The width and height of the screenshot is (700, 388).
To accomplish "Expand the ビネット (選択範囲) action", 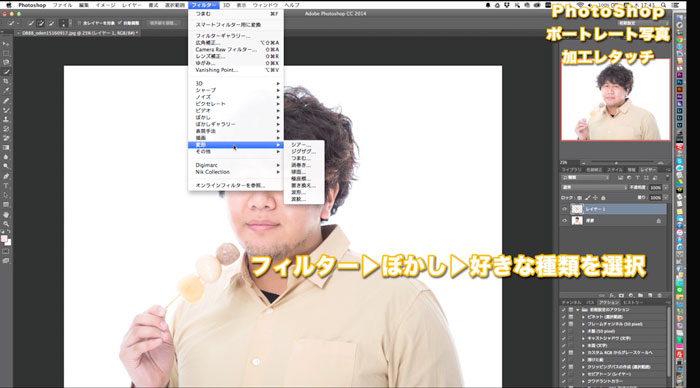I will (x=583, y=317).
